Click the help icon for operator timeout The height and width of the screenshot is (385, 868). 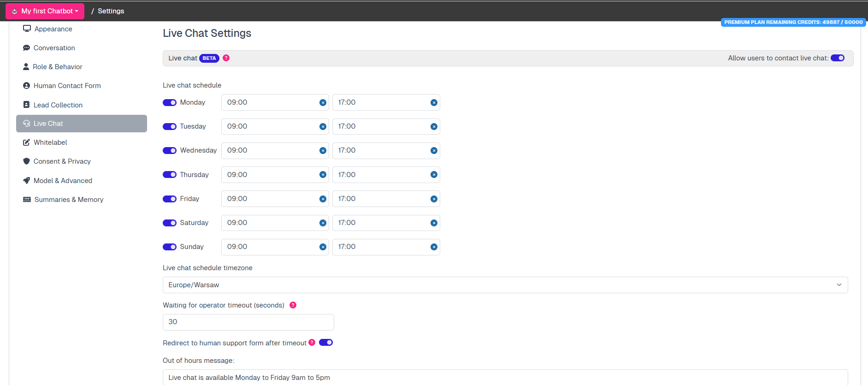click(x=293, y=305)
